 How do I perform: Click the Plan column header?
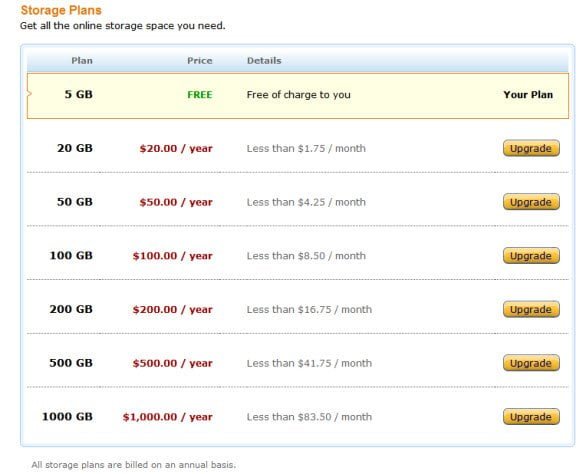click(x=82, y=61)
